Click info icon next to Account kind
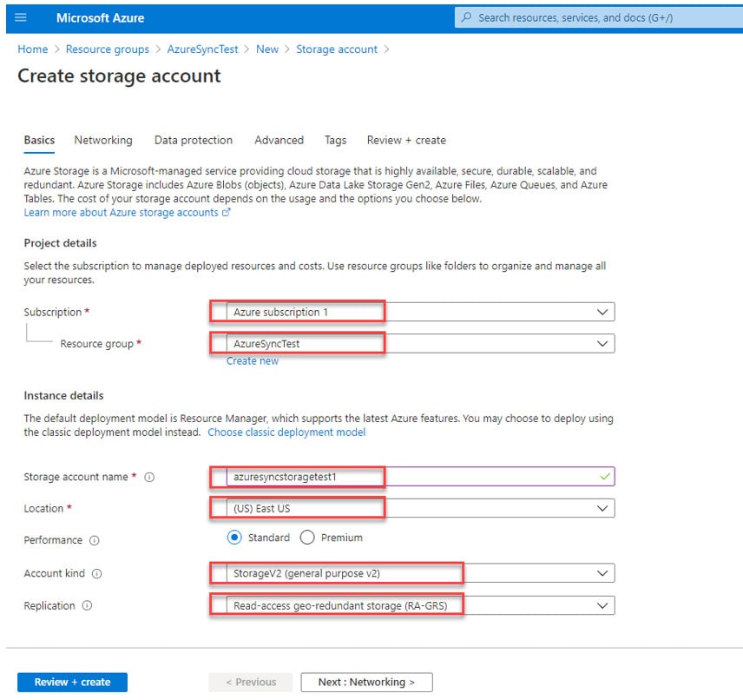Image resolution: width=743 pixels, height=700 pixels. click(x=96, y=573)
